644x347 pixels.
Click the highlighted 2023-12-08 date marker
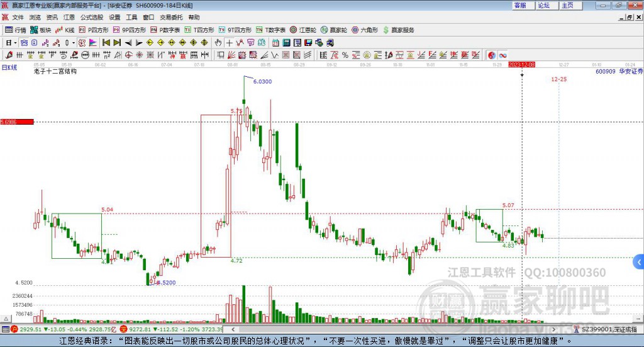click(x=521, y=64)
